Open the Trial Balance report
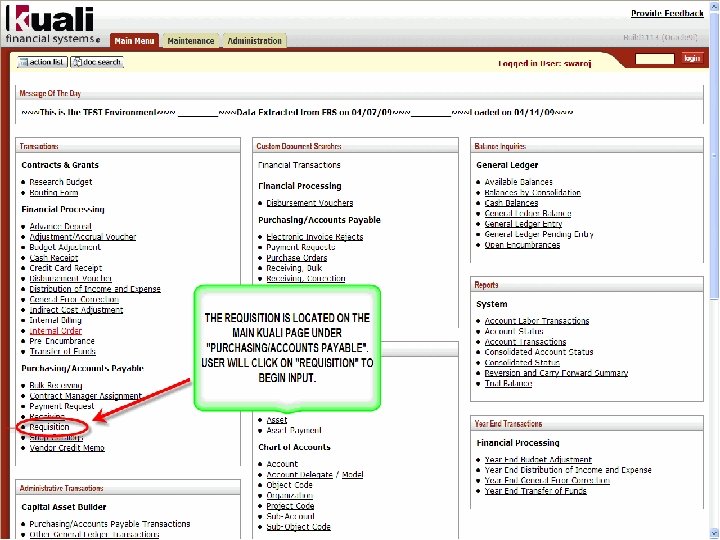The height and width of the screenshot is (540, 720). tap(508, 384)
